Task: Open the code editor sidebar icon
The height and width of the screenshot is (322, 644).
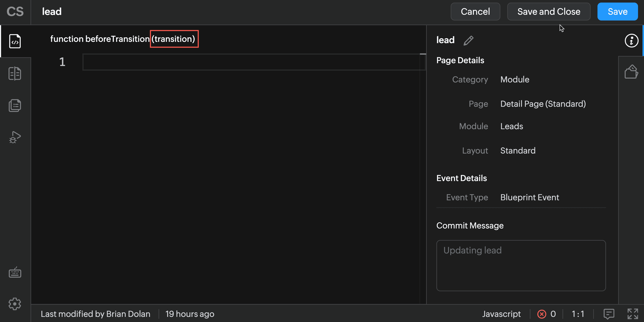Action: coord(15,41)
